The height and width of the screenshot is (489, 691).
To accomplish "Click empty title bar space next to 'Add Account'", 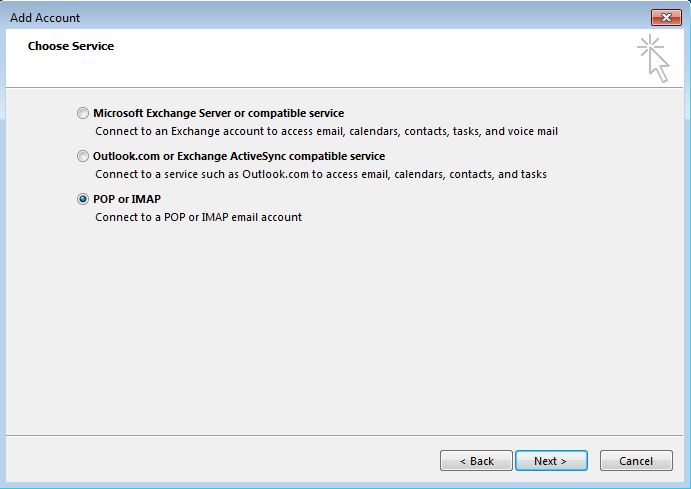I will (x=350, y=18).
